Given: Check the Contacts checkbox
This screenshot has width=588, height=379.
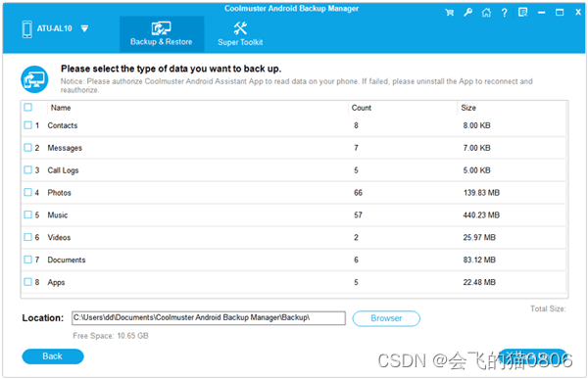Looking at the screenshot, I should pyautogui.click(x=28, y=125).
